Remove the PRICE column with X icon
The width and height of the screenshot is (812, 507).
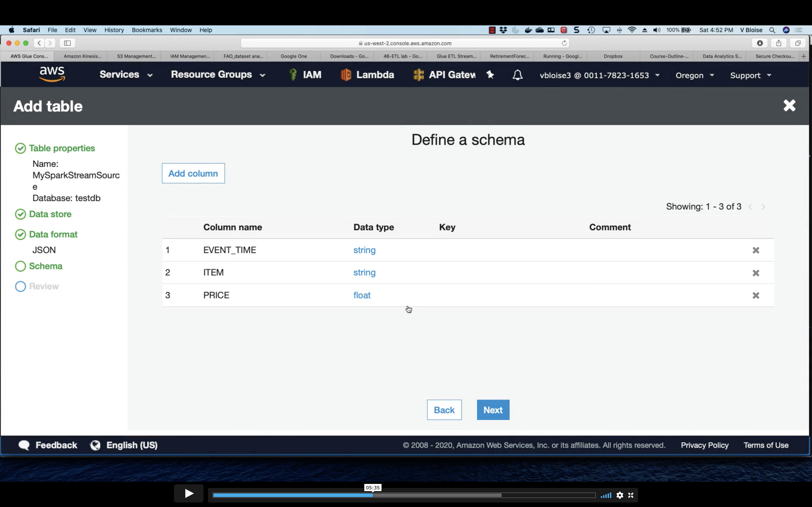(x=756, y=295)
